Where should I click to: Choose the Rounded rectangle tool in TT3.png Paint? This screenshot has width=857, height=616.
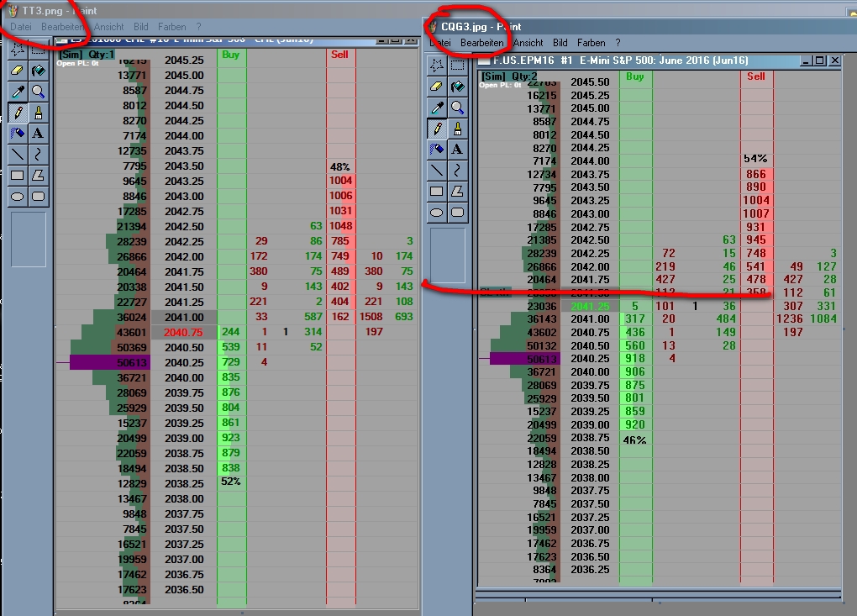coord(39,196)
